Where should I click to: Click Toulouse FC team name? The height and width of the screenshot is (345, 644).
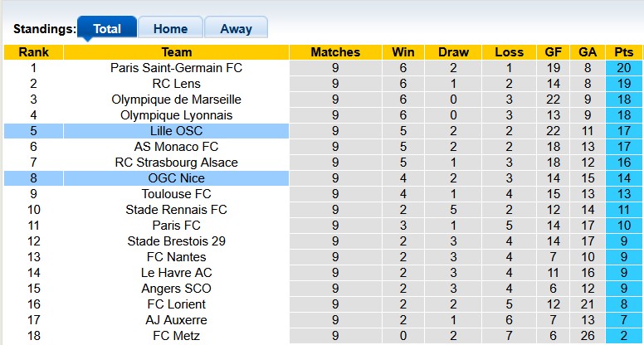tap(176, 194)
